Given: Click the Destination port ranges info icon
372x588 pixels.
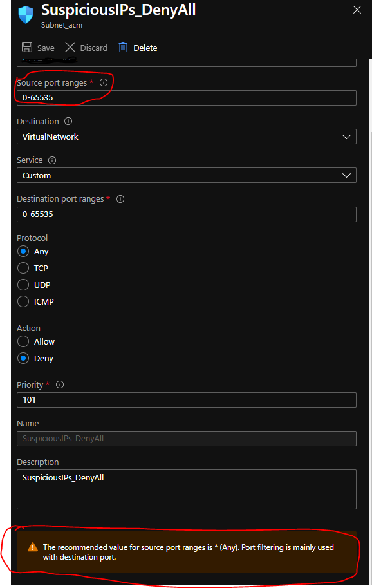Looking at the screenshot, I should [120, 199].
